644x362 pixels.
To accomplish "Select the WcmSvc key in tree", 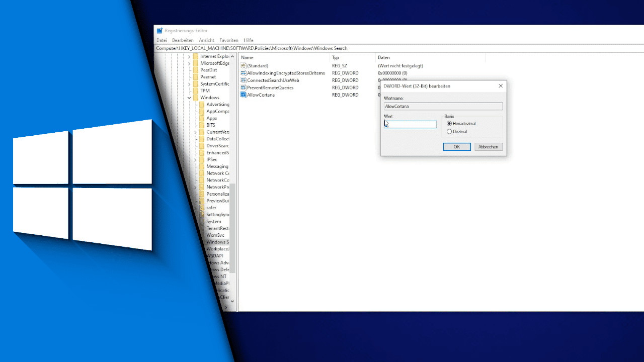I will point(216,235).
